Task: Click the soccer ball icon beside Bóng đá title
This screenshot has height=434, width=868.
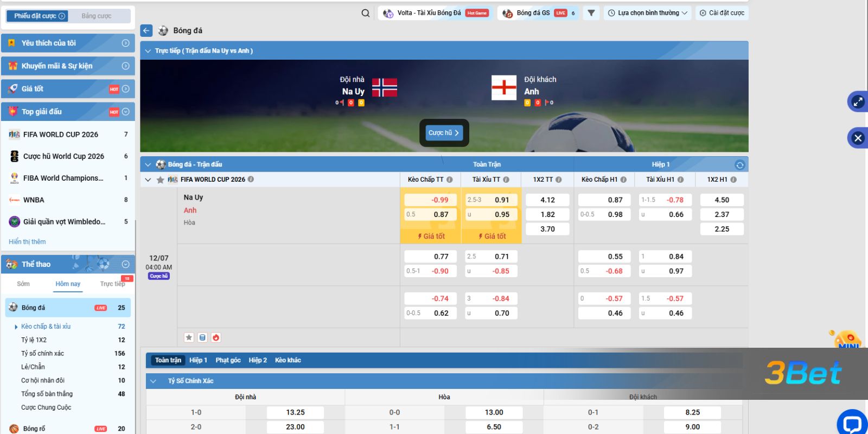Action: click(x=163, y=30)
